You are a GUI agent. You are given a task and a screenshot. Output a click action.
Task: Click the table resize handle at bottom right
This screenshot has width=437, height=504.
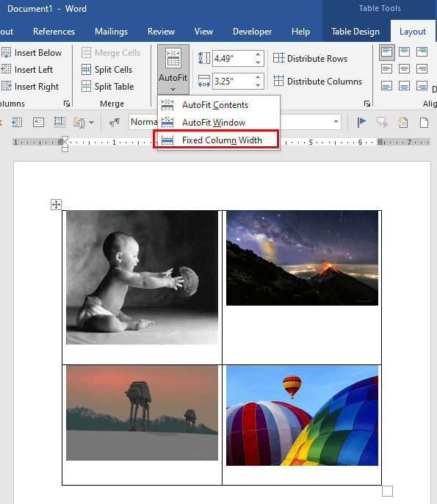tap(387, 491)
